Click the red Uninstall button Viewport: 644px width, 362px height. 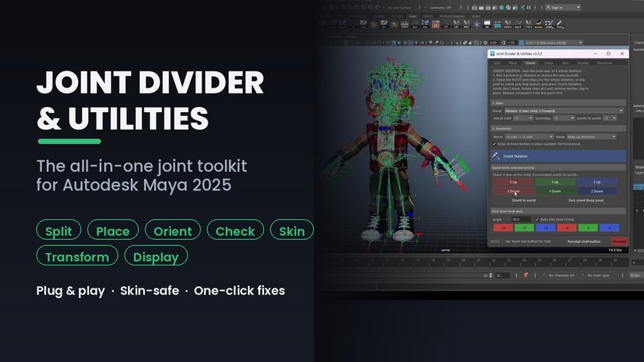[618, 242]
